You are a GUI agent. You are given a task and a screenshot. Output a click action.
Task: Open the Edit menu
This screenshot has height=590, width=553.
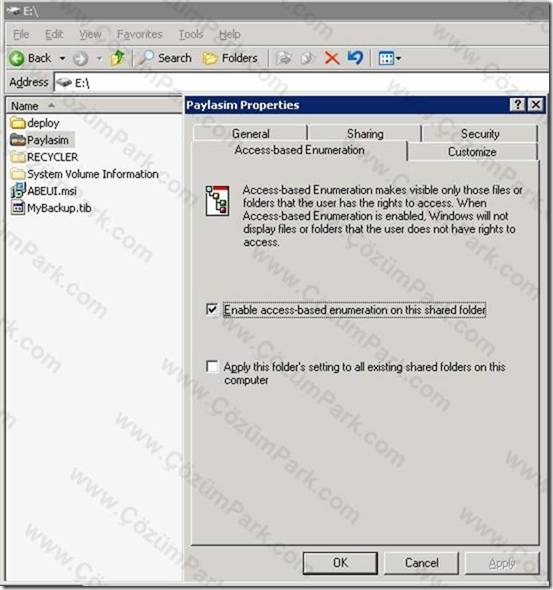coord(54,35)
